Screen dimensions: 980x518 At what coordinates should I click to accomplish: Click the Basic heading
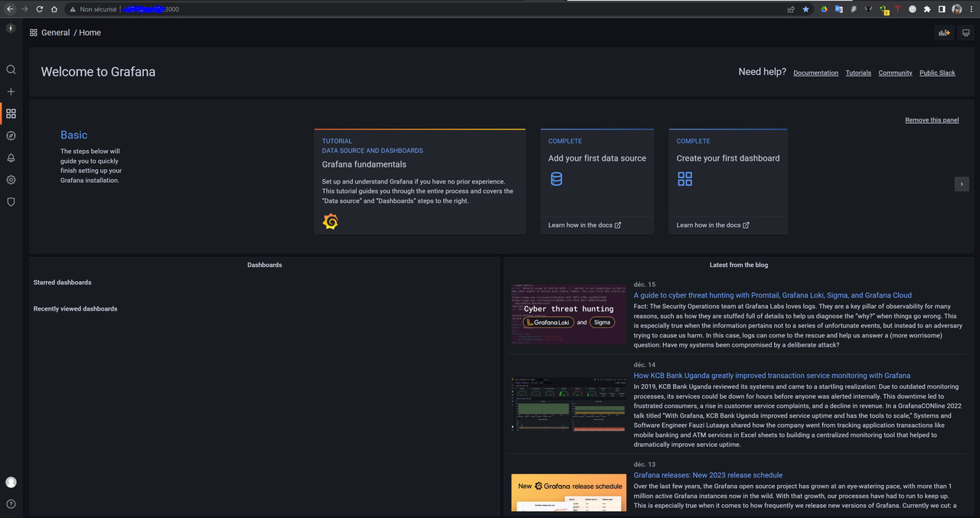coord(74,135)
